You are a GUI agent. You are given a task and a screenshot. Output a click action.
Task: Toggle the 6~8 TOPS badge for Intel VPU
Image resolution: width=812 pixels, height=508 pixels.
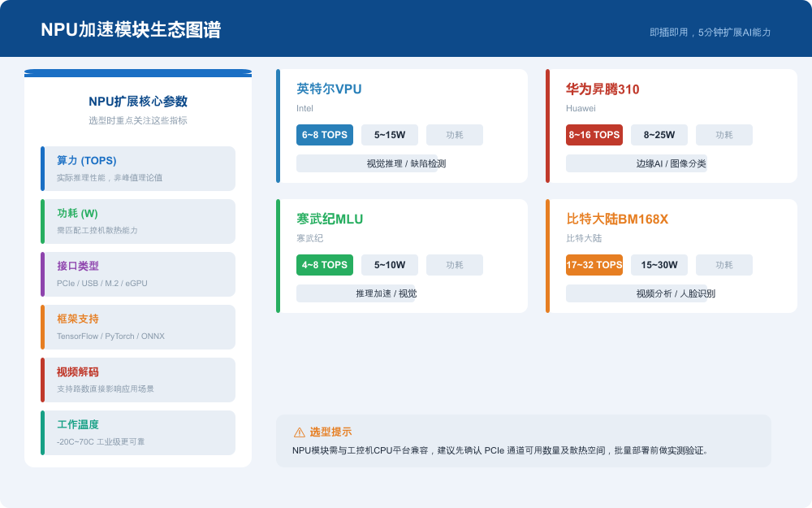pyautogui.click(x=324, y=135)
